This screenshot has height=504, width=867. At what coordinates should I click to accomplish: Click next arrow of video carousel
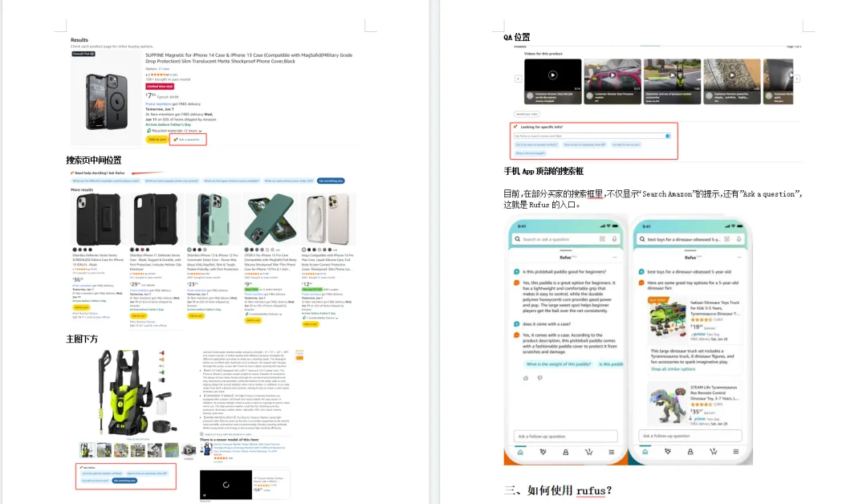click(797, 79)
